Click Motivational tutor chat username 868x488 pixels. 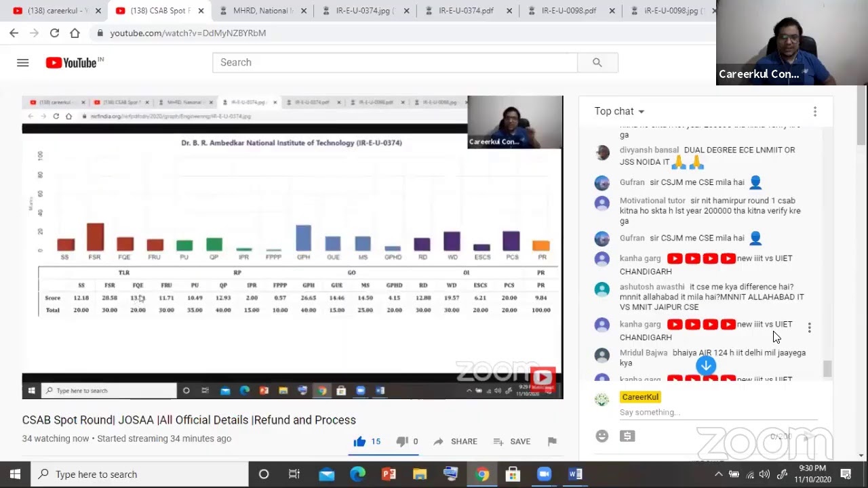pyautogui.click(x=652, y=201)
